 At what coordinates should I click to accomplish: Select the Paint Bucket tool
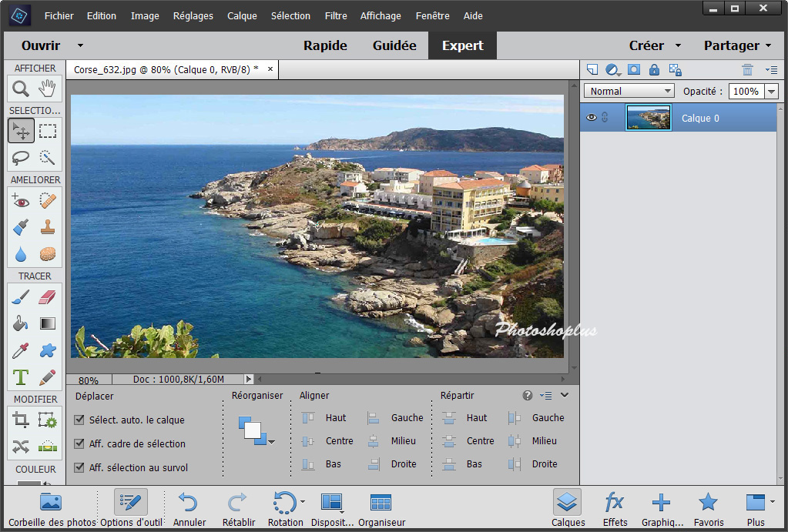click(21, 324)
